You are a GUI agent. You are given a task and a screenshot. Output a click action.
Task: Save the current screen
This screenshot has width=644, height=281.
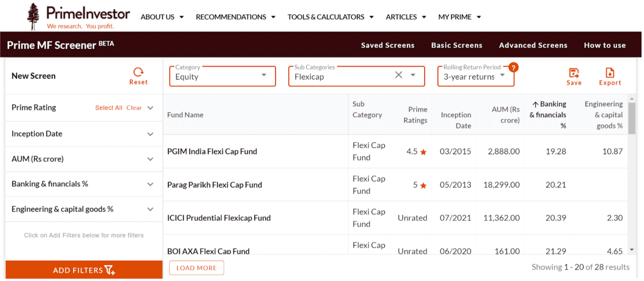pos(574,77)
